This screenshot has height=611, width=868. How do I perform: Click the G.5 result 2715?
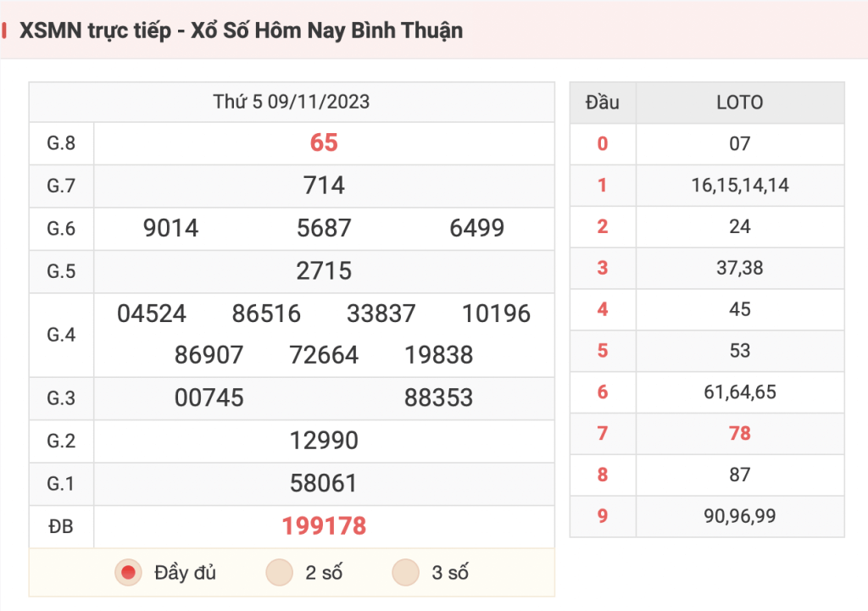324,271
